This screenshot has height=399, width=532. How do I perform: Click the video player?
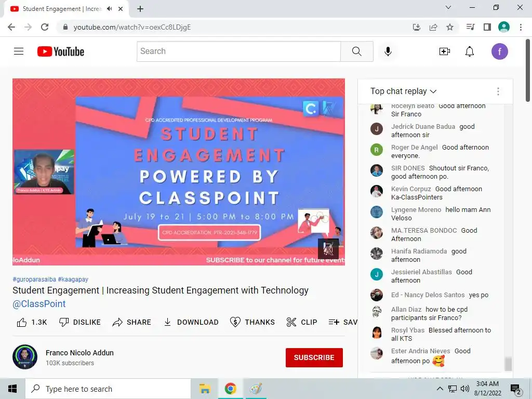[179, 171]
